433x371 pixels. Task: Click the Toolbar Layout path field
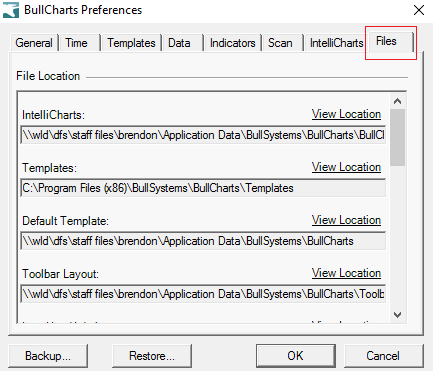click(x=203, y=294)
